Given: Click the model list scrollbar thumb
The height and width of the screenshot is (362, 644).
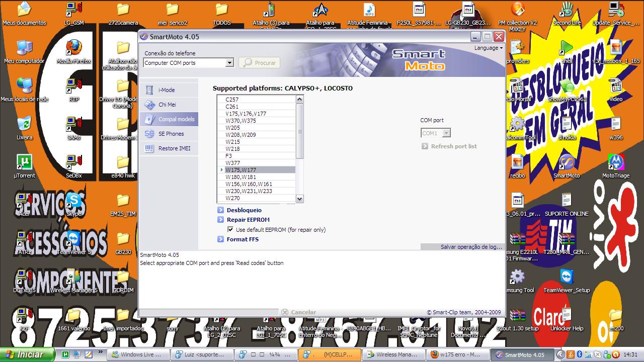Looking at the screenshot, I should click(300, 131).
